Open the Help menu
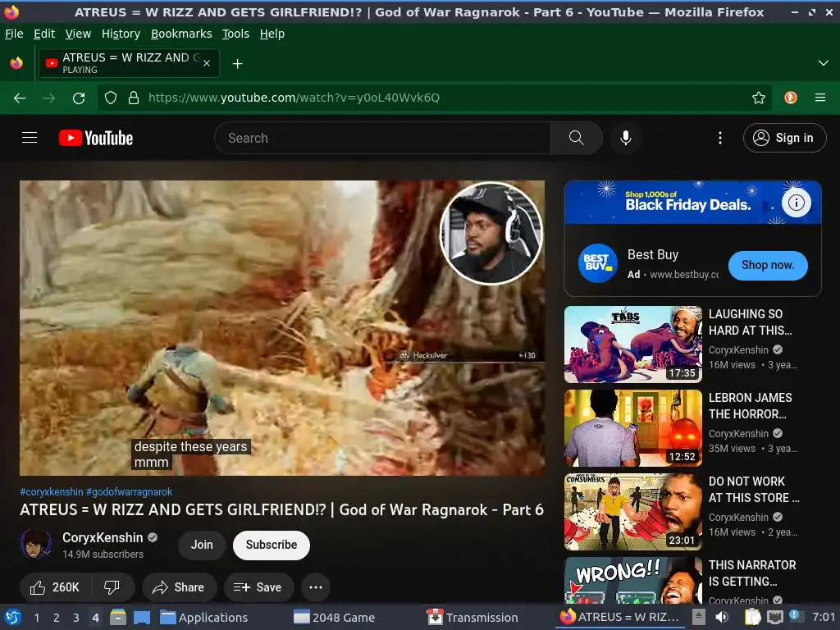The height and width of the screenshot is (630, 840). tap(272, 34)
